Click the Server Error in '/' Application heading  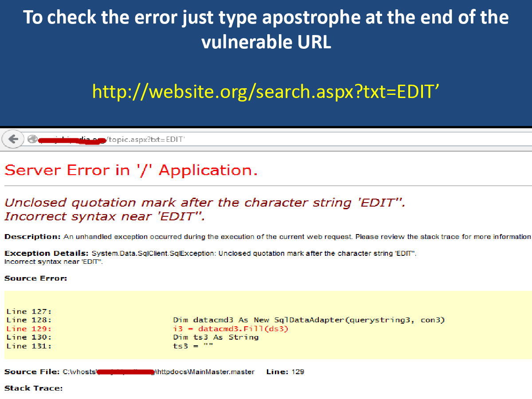(131, 170)
